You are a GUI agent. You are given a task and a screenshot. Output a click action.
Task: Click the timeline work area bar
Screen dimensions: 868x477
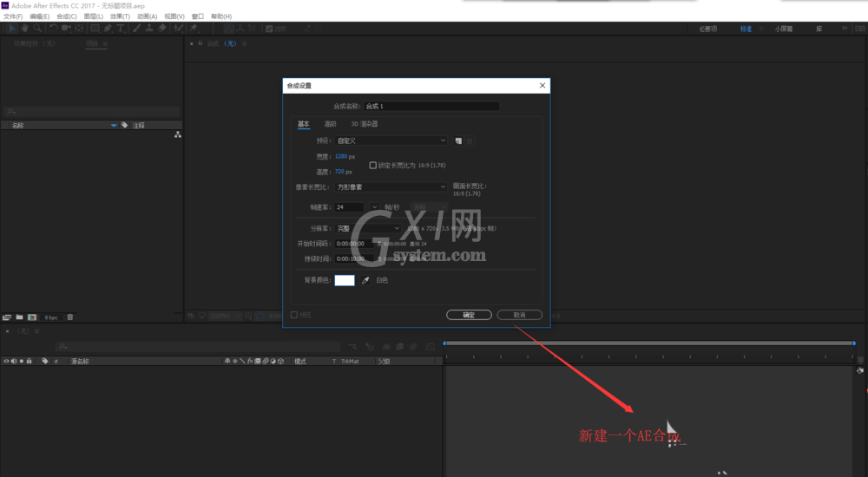pyautogui.click(x=650, y=343)
